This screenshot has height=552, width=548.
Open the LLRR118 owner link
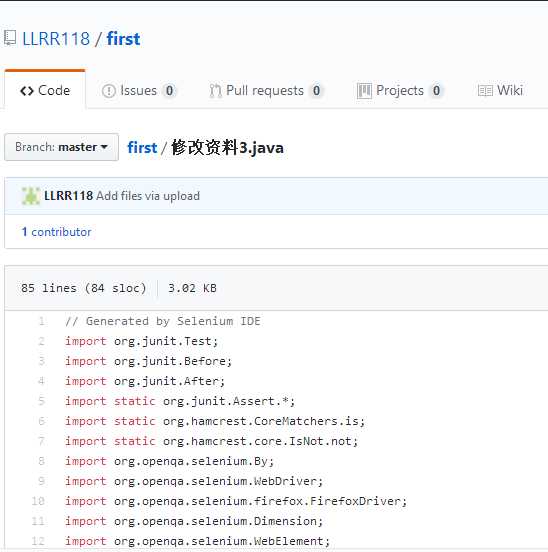click(x=56, y=38)
